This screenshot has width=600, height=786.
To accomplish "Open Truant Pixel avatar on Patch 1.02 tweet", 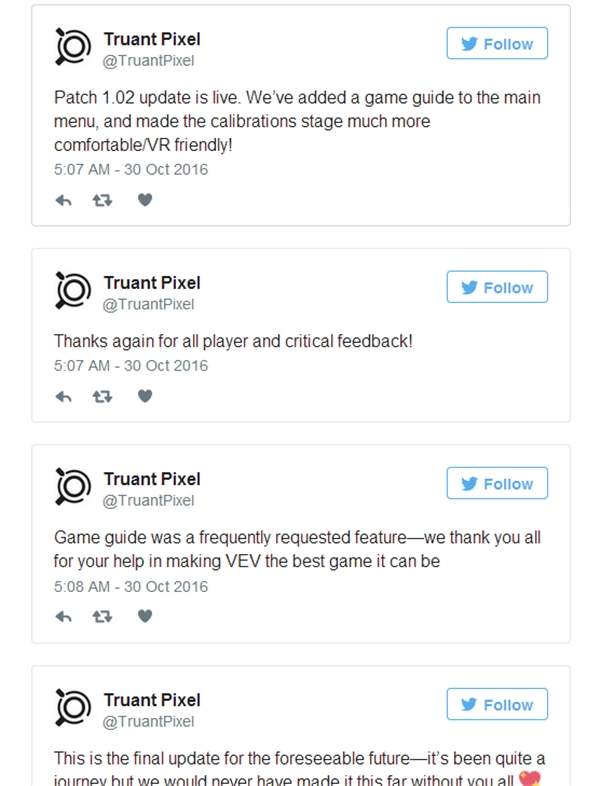I will coord(73,48).
